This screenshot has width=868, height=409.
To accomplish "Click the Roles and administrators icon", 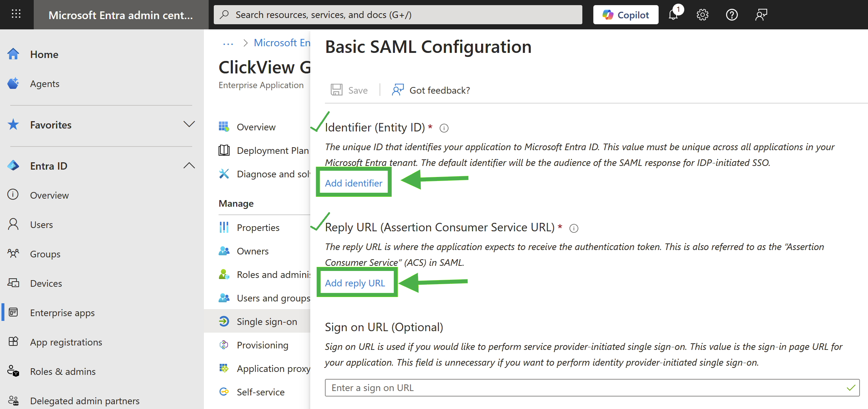I will point(224,274).
